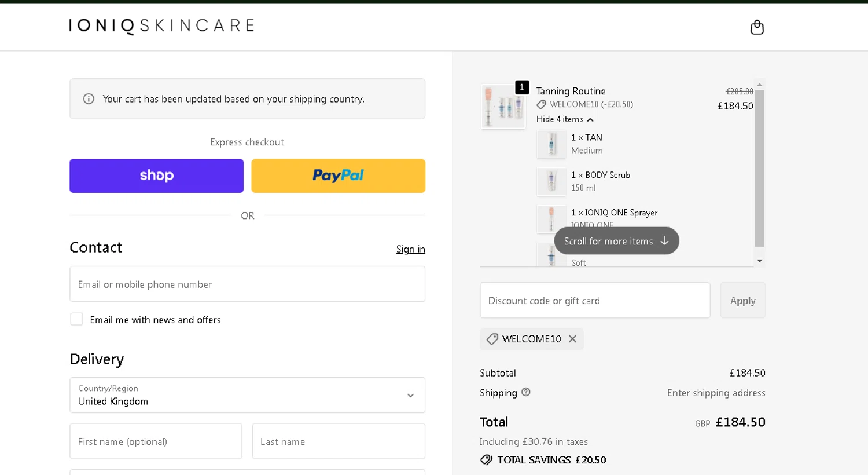This screenshot has height=475, width=868.
Task: Click the Delivery section heading
Action: (97, 359)
